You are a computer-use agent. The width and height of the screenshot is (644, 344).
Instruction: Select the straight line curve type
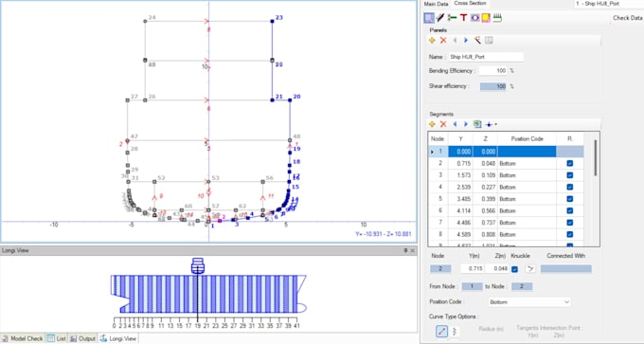pyautogui.click(x=441, y=332)
